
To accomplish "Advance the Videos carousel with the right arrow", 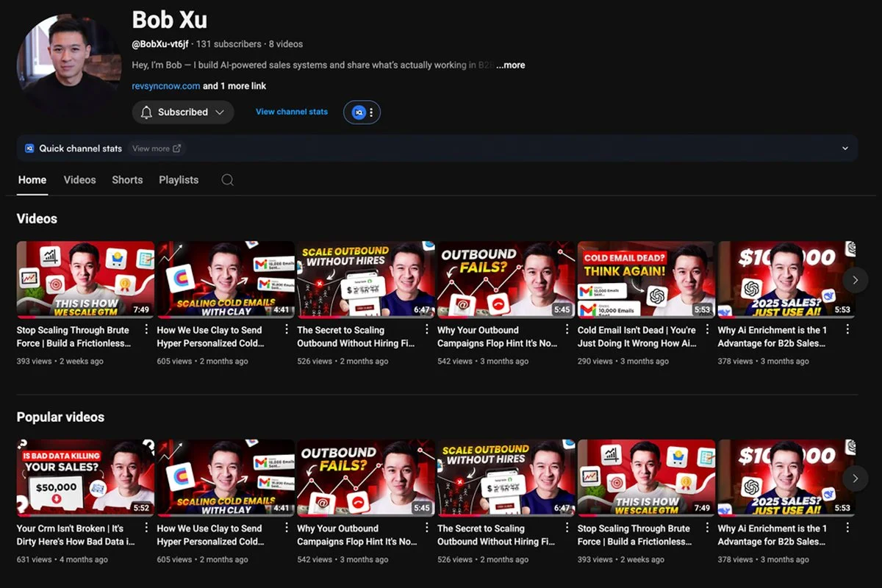I will tap(855, 280).
